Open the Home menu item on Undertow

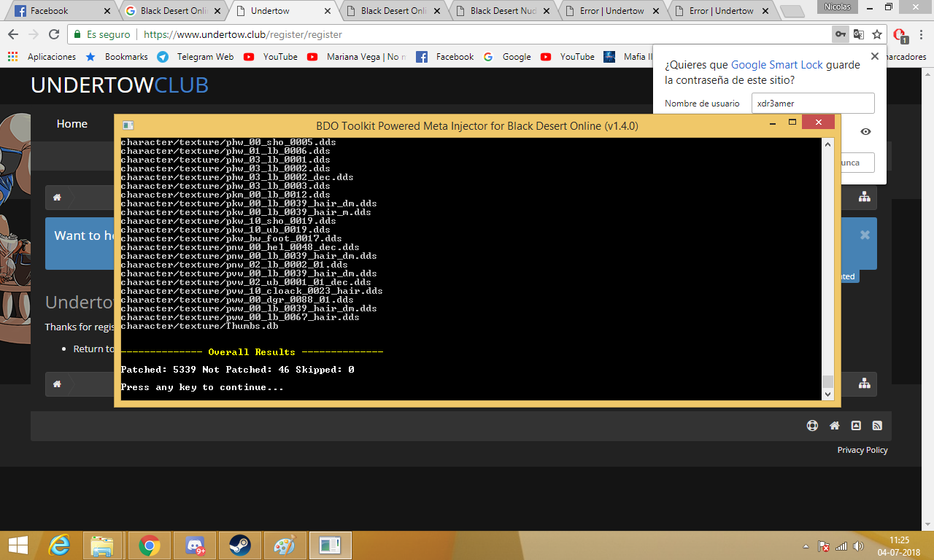(72, 124)
